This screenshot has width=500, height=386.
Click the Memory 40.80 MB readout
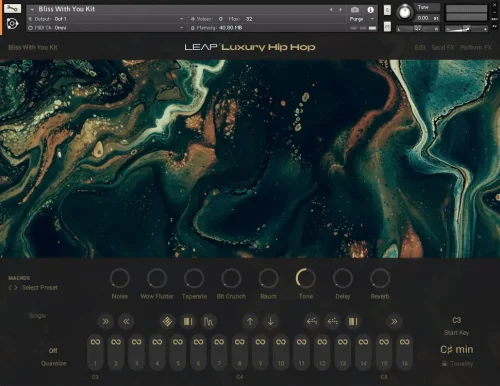click(x=217, y=28)
